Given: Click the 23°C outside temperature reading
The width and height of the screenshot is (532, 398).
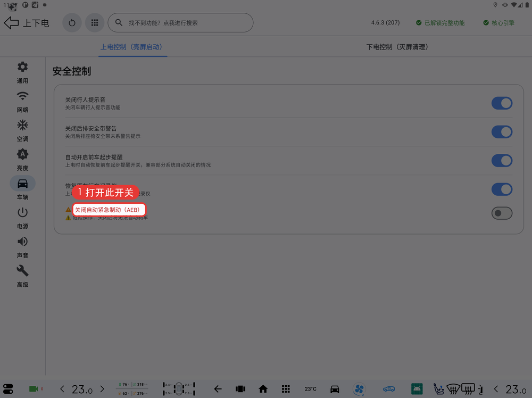Looking at the screenshot, I should 311,389.
